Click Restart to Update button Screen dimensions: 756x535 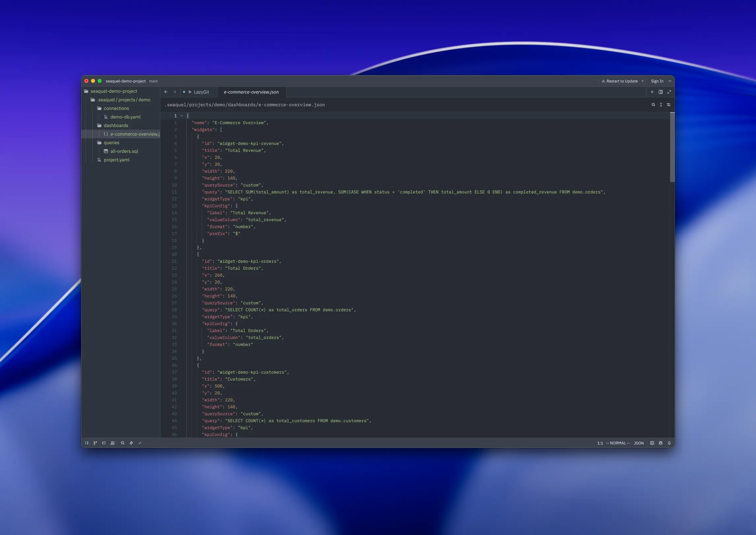tap(620, 81)
